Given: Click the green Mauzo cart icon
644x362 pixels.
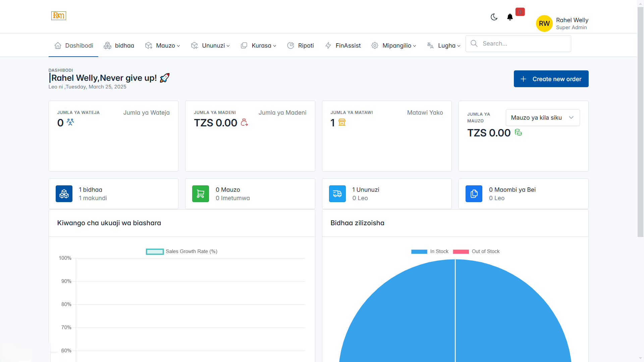Looking at the screenshot, I should pyautogui.click(x=201, y=194).
